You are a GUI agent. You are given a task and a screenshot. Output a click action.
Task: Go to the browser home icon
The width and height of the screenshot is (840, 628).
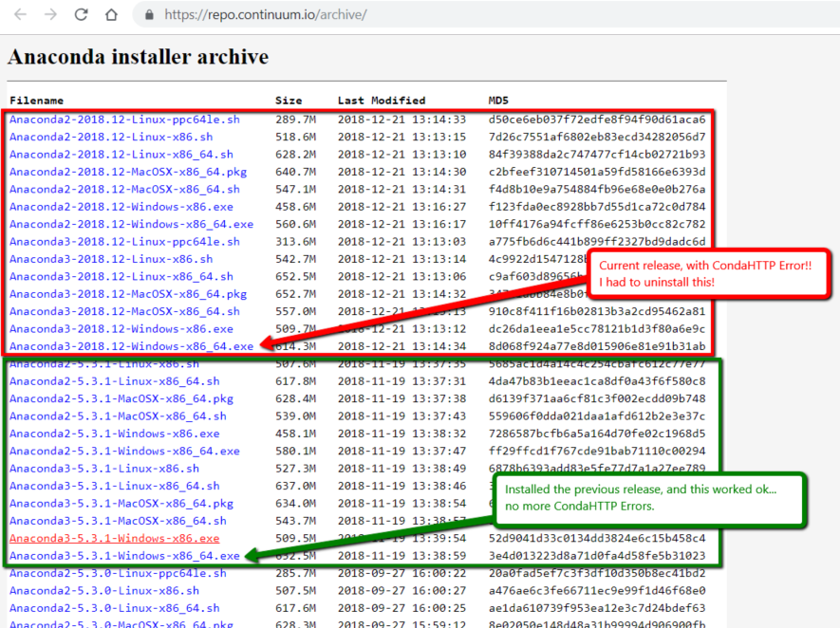pyautogui.click(x=111, y=14)
